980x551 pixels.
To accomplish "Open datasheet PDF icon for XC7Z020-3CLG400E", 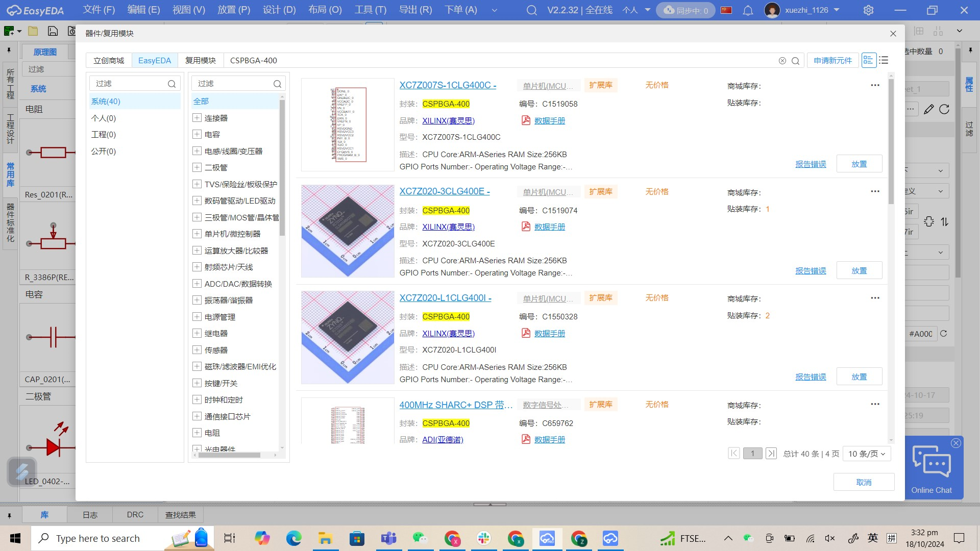I will [x=526, y=227].
